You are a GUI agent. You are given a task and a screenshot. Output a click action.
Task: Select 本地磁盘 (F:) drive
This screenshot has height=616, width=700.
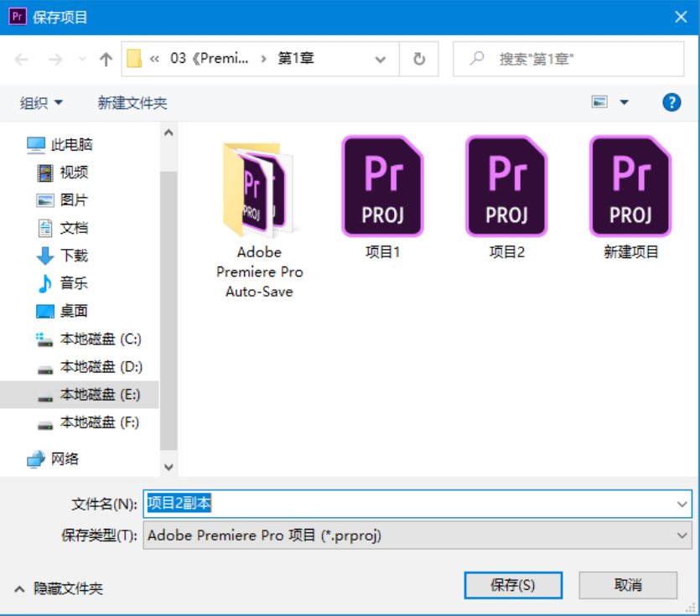(88, 422)
